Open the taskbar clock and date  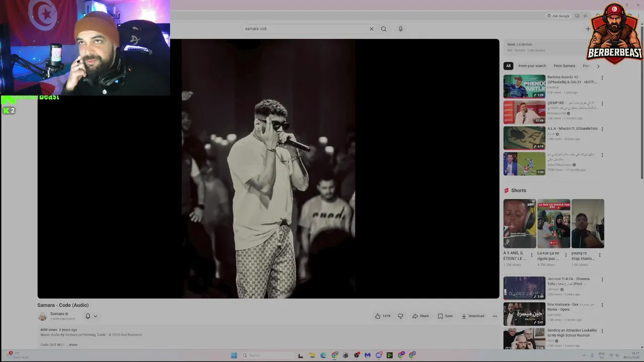pyautogui.click(x=632, y=355)
